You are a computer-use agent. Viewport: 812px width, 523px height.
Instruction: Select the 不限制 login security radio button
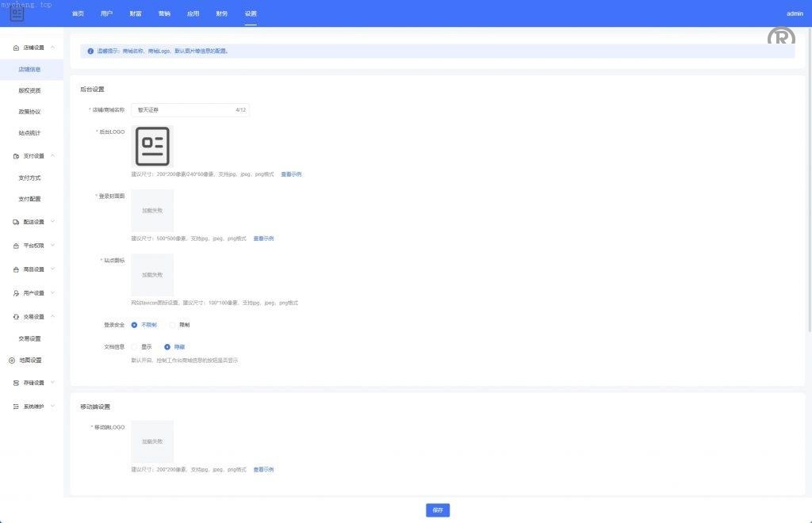click(135, 325)
